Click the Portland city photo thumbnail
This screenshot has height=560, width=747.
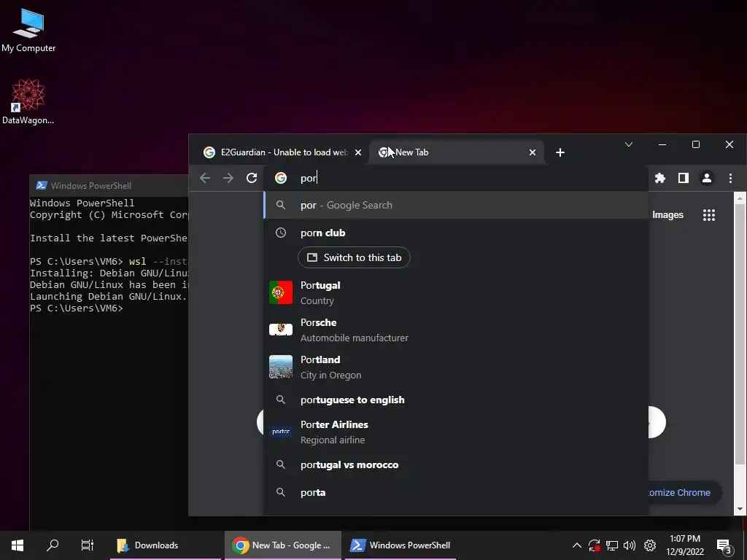point(281,367)
